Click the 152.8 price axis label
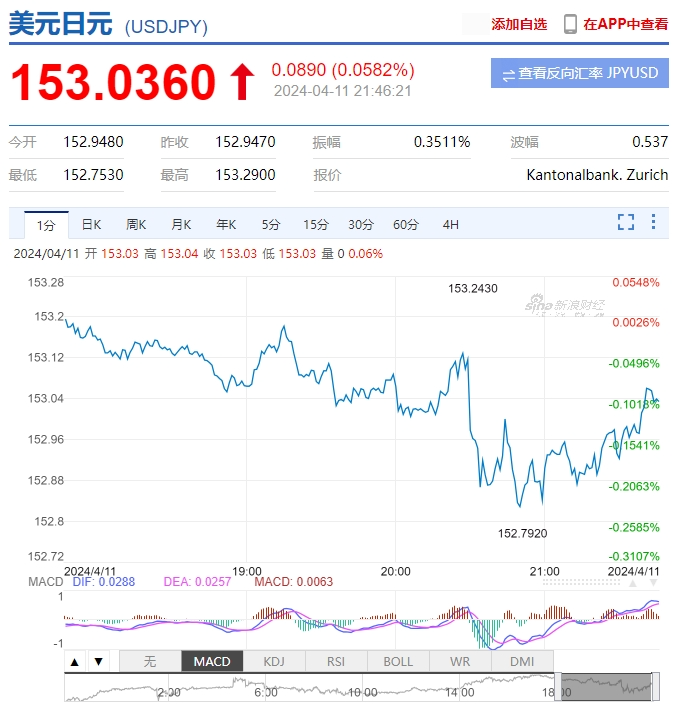This screenshot has height=715, width=682. (49, 521)
